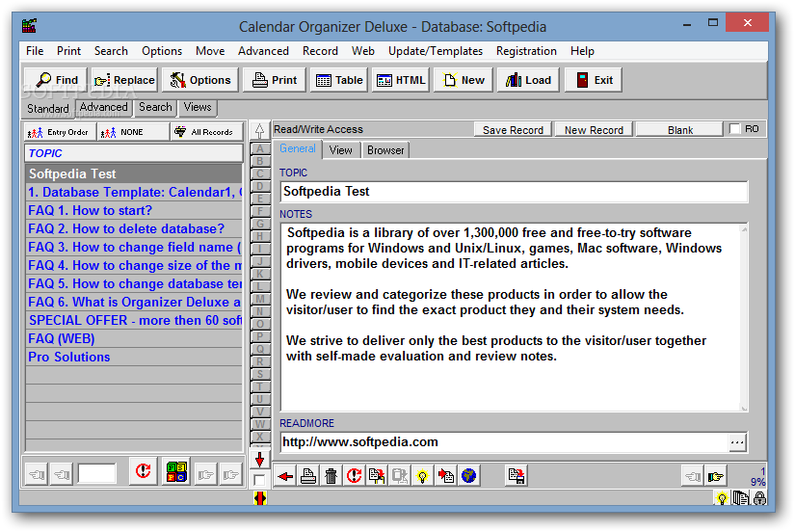Click the HTML toolbar button
This screenshot has height=532, width=795.
[401, 80]
